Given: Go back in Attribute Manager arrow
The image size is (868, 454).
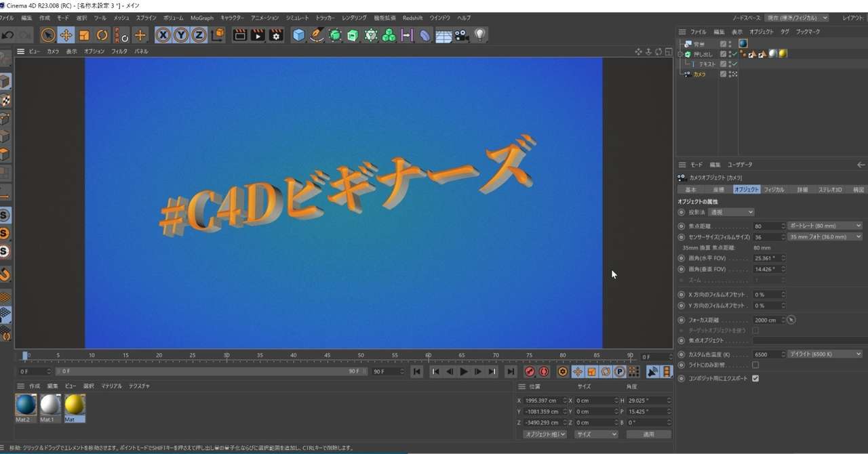Looking at the screenshot, I should click(861, 165).
